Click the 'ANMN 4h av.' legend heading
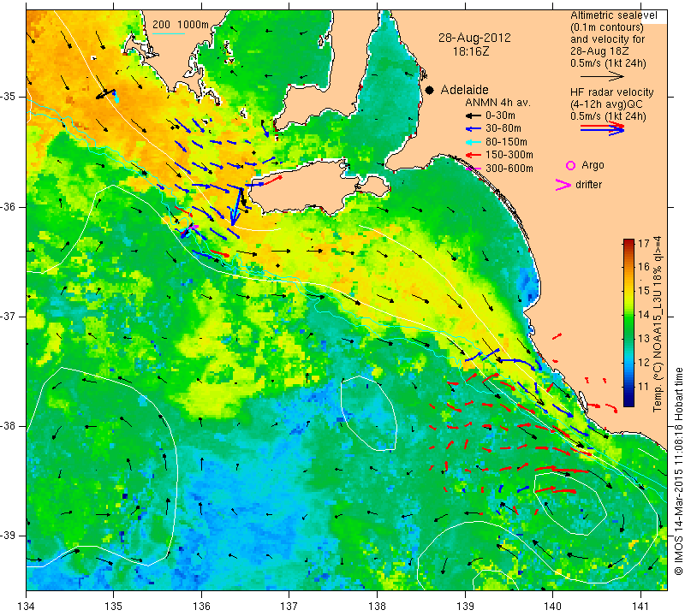 point(497,103)
